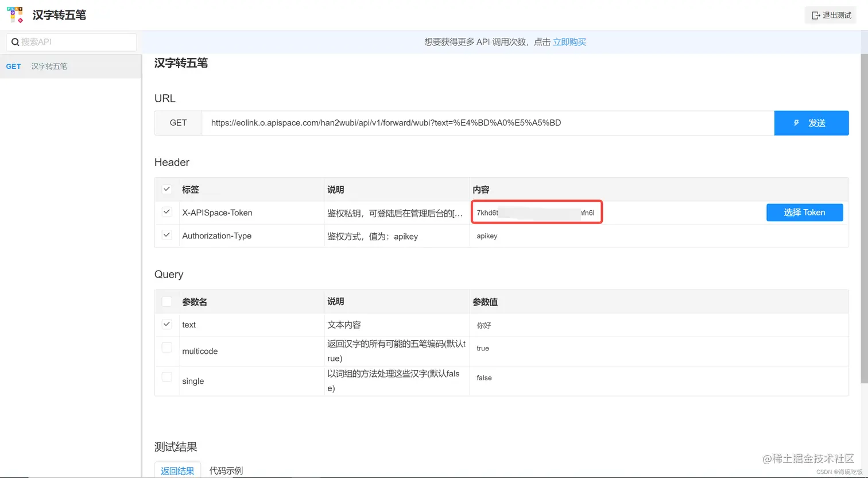The height and width of the screenshot is (478, 868).
Task: Click the GET method selector in URL row
Action: [x=178, y=122]
